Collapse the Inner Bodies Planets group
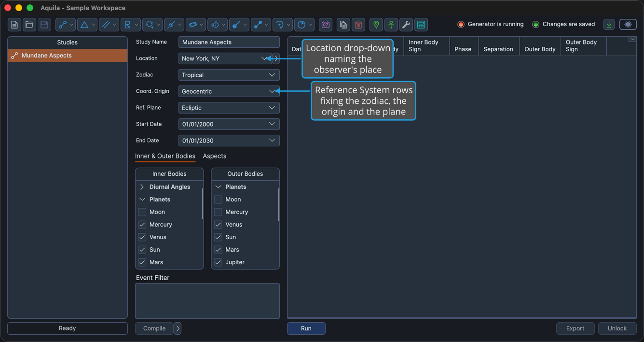Image resolution: width=644 pixels, height=342 pixels. coord(142,199)
